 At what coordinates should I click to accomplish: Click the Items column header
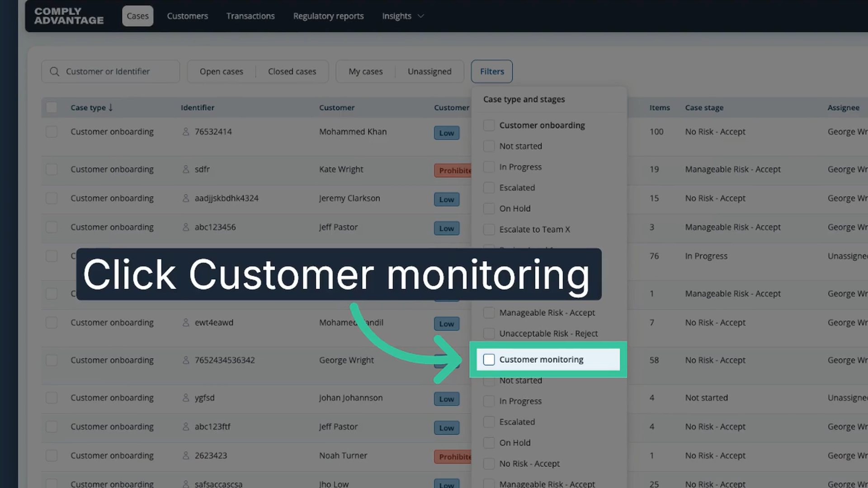pos(660,108)
